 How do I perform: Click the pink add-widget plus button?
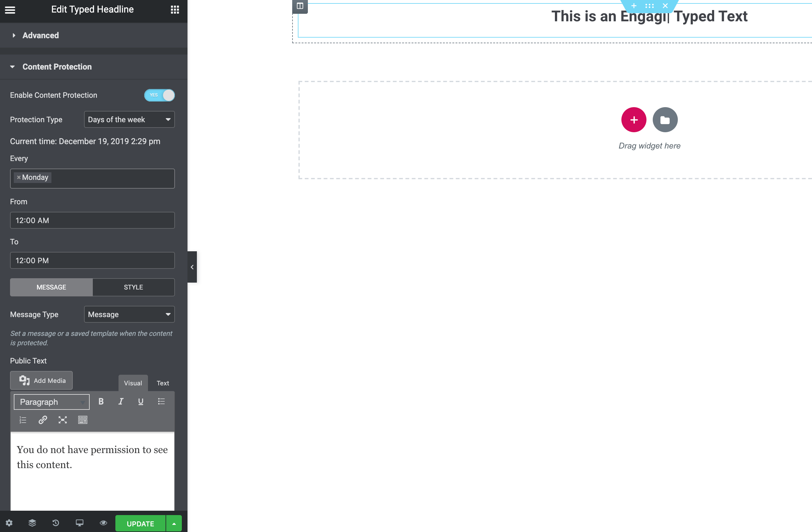[634, 120]
